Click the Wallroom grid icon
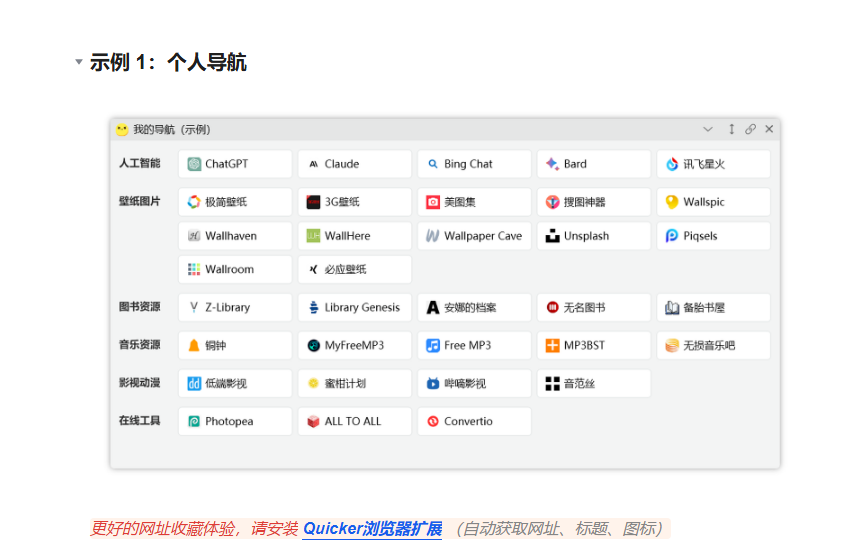 point(194,269)
